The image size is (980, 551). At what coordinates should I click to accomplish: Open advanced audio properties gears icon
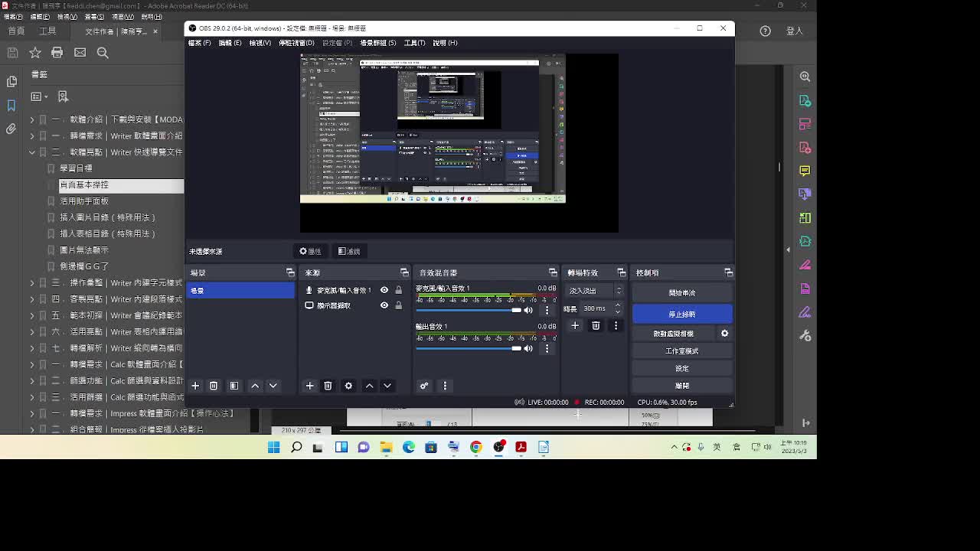[423, 386]
